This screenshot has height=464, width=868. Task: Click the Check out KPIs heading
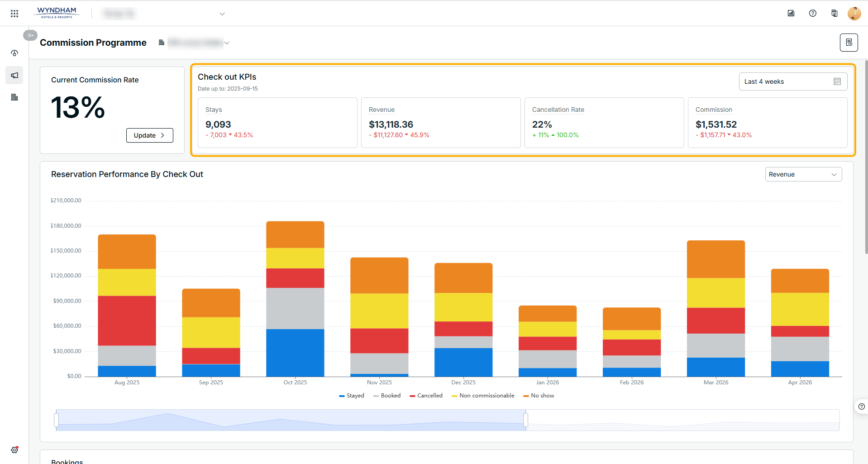[227, 77]
